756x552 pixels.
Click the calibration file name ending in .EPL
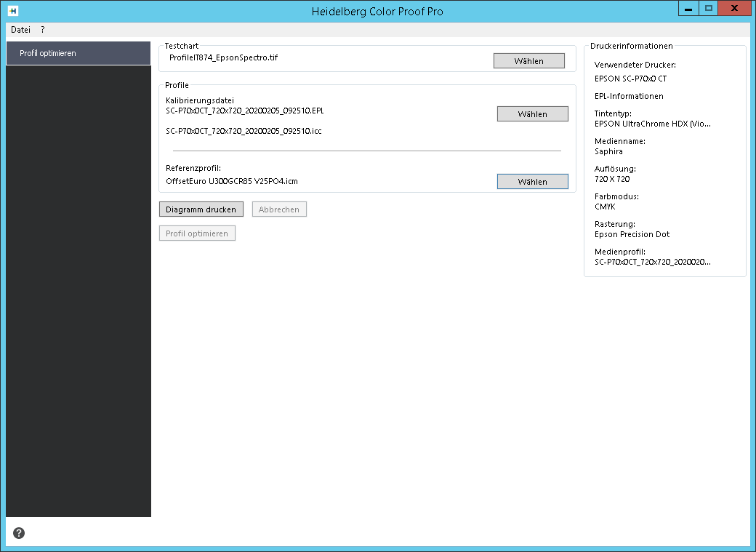pyautogui.click(x=244, y=111)
